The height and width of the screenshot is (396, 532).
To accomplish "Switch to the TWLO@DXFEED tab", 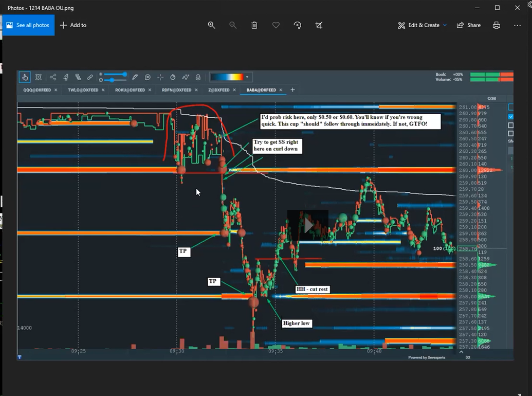I will 83,90.
